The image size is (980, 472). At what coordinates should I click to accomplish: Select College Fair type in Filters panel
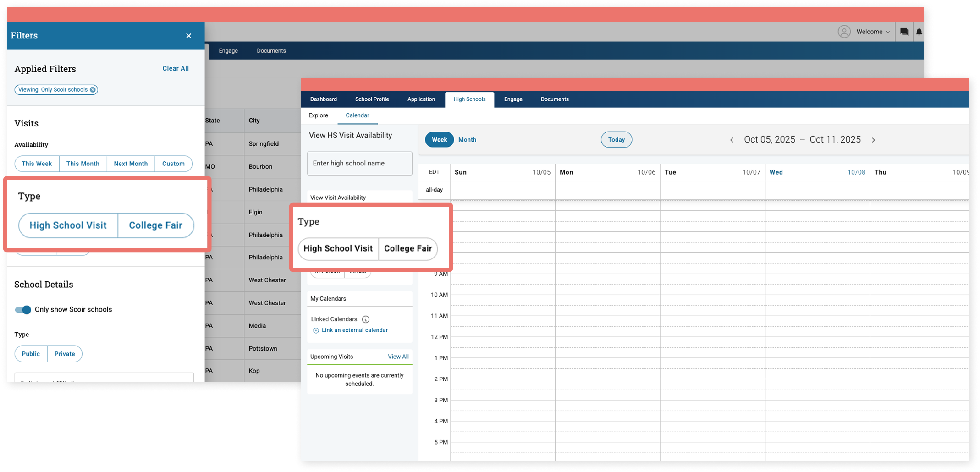tap(155, 225)
